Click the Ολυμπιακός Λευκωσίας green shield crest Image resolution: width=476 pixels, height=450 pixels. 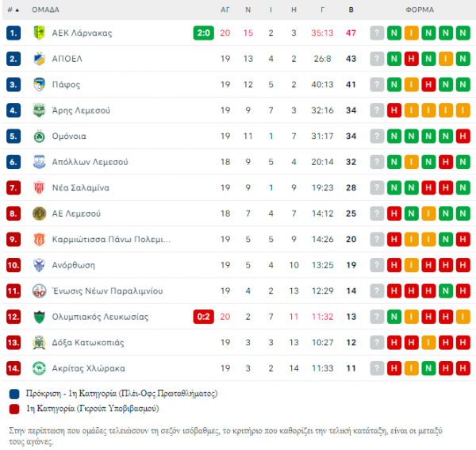[x=39, y=317]
